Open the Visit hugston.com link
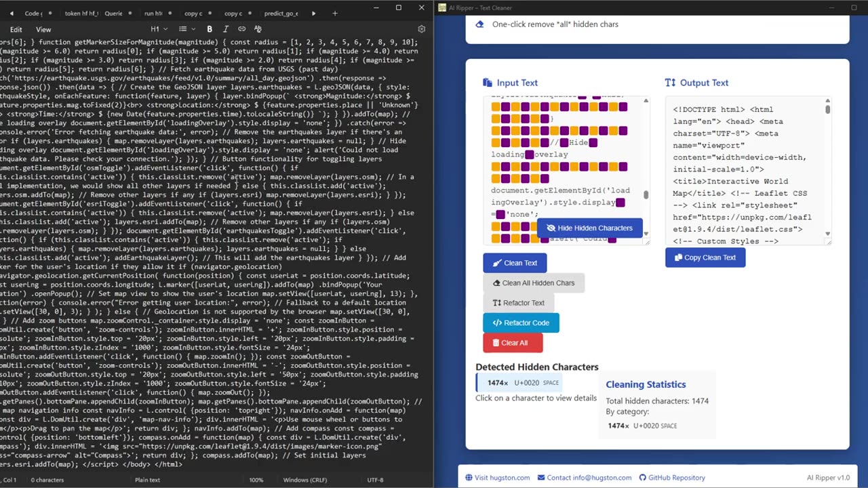This screenshot has width=868, height=488. (x=497, y=478)
